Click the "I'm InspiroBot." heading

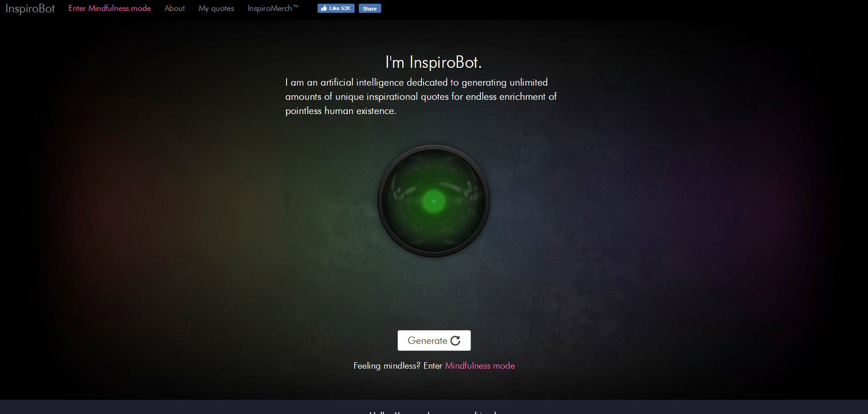coord(433,62)
